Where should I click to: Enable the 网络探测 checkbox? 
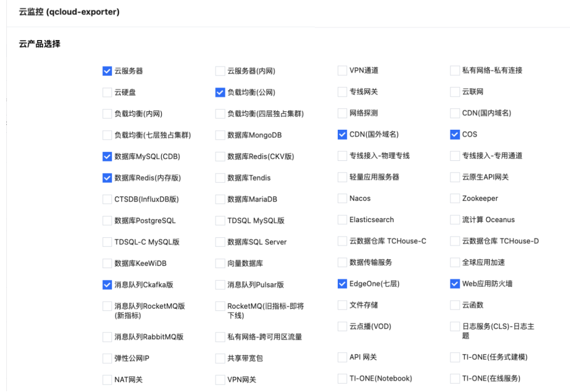click(342, 113)
